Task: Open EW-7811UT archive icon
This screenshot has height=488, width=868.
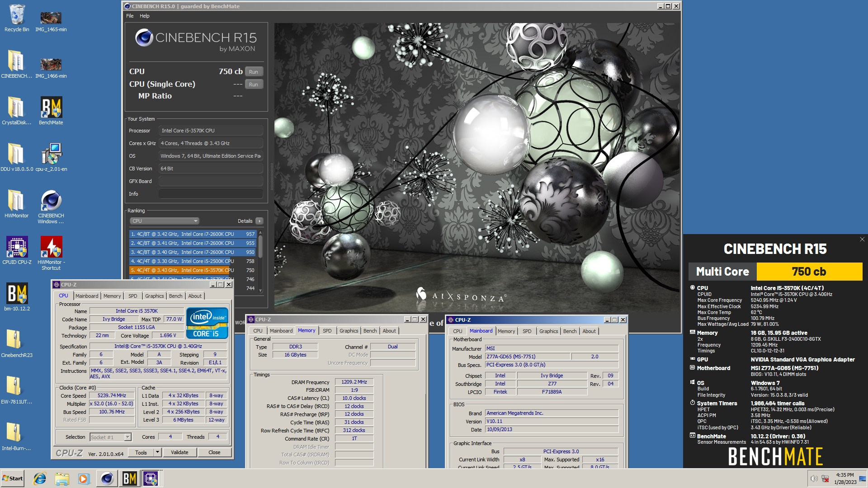Action: (x=17, y=390)
